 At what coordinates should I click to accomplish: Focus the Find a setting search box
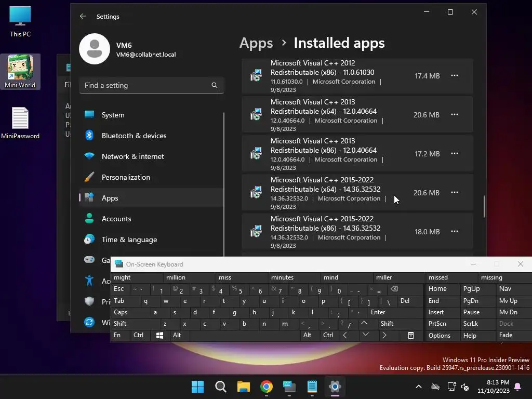point(151,85)
